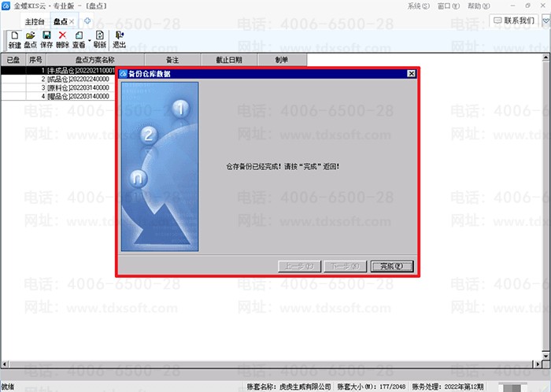Click the 刷新 (Refresh) toolbar icon

(100, 39)
